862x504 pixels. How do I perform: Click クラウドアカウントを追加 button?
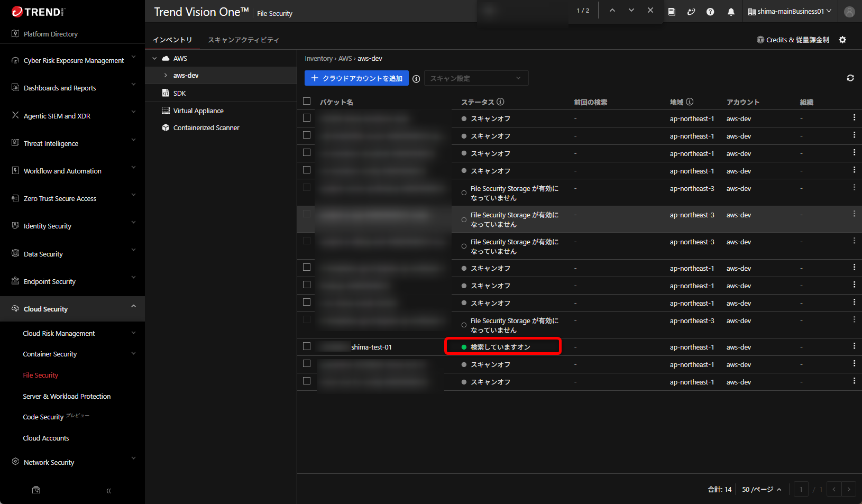point(356,78)
